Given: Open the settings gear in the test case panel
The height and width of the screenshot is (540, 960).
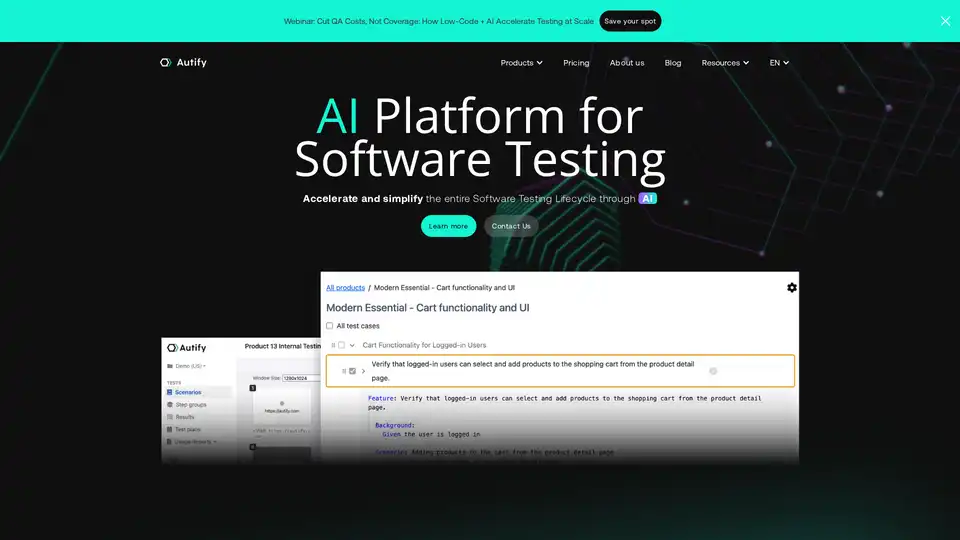Looking at the screenshot, I should tap(792, 288).
